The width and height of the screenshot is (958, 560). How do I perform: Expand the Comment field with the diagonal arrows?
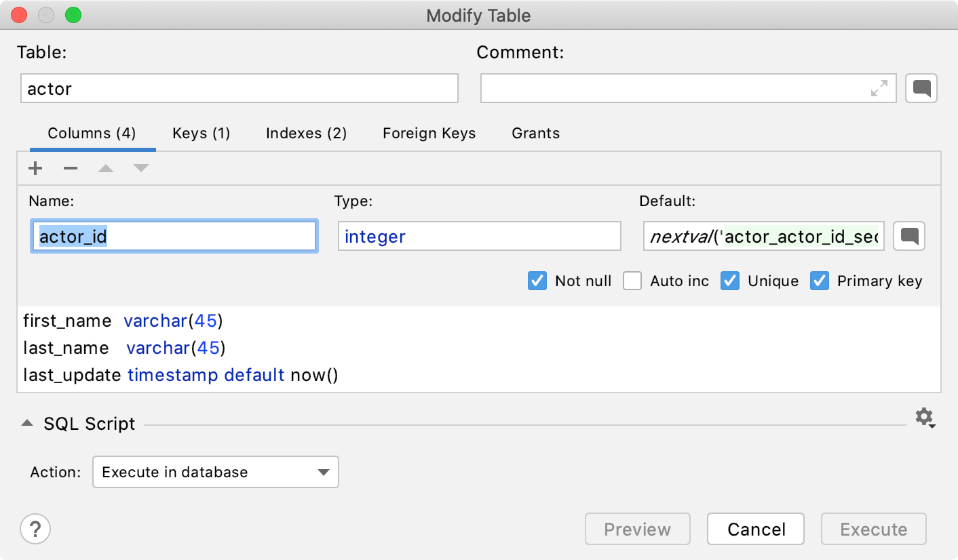[880, 88]
